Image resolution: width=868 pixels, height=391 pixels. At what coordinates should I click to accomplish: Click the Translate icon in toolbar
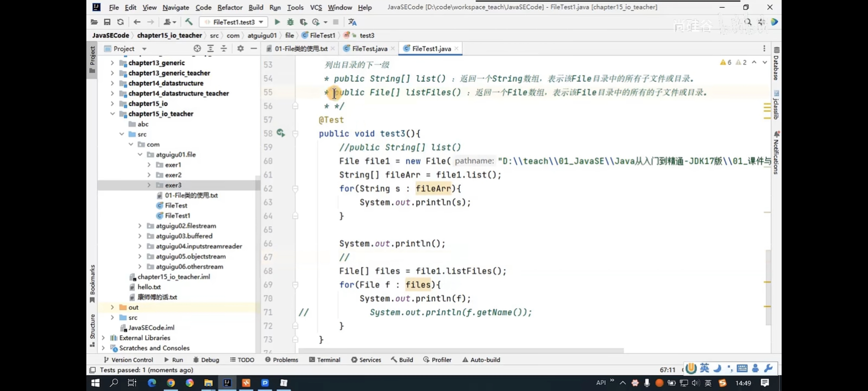[x=352, y=22]
